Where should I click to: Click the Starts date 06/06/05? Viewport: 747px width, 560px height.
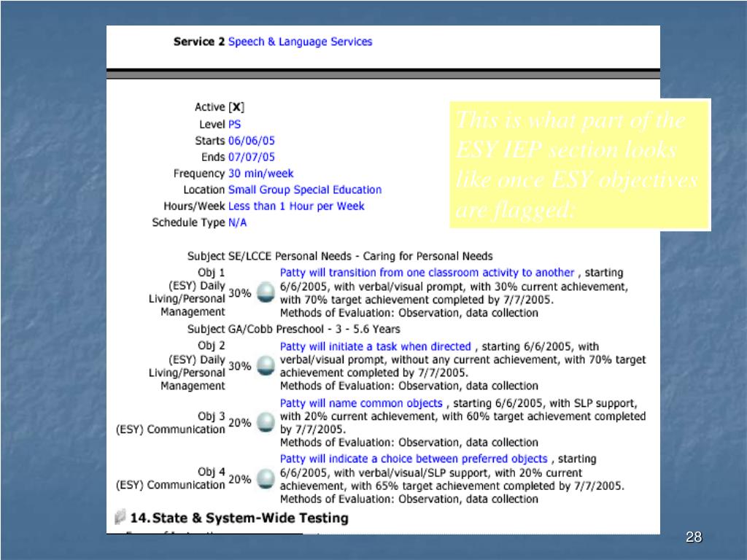pos(252,141)
